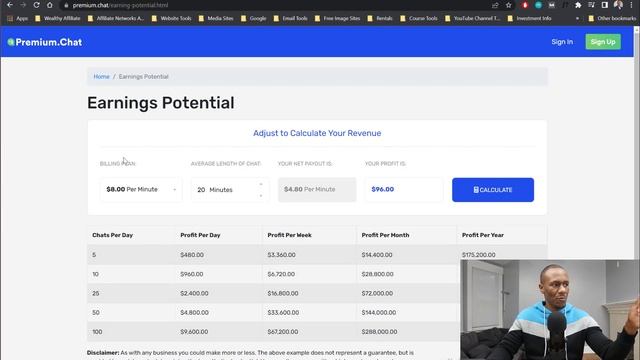Open the Free Image Sites bookmark folder
Viewport: 640px width, 360px height.
click(338, 18)
